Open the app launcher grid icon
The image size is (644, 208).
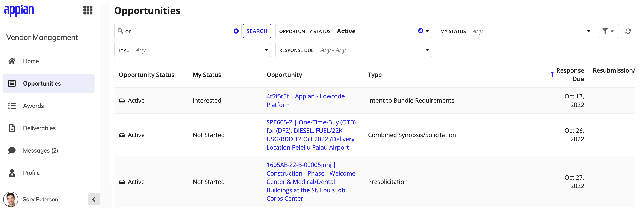coord(88,11)
